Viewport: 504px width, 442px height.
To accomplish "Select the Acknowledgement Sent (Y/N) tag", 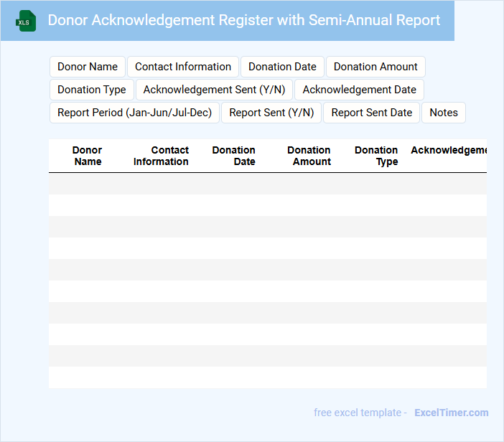I will coord(214,90).
